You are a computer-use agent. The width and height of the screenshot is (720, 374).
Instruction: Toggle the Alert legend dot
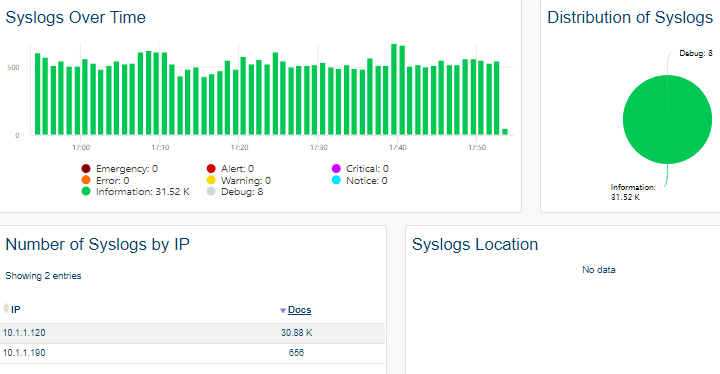(211, 169)
